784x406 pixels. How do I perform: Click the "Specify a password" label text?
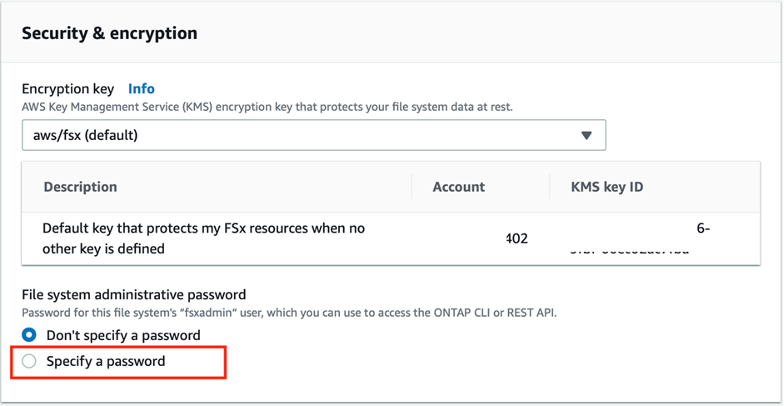(x=105, y=361)
